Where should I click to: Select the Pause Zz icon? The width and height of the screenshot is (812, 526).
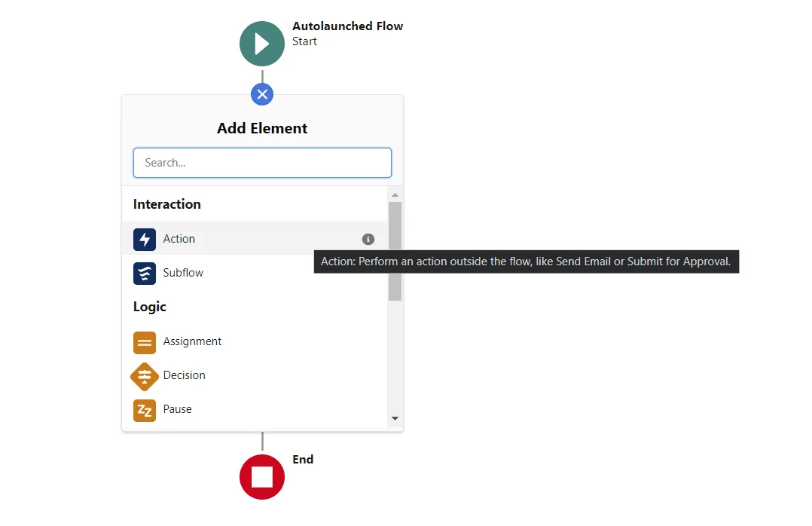(145, 411)
